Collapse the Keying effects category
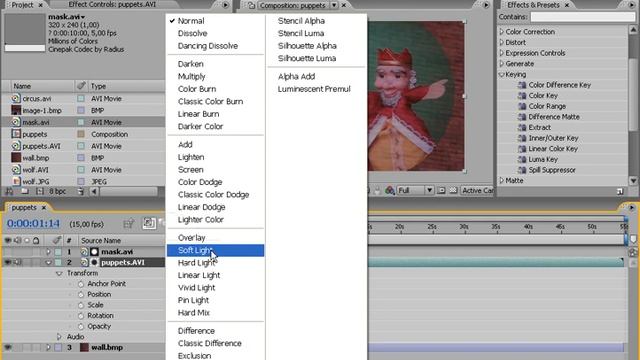This screenshot has height=360, width=640. pos(502,74)
